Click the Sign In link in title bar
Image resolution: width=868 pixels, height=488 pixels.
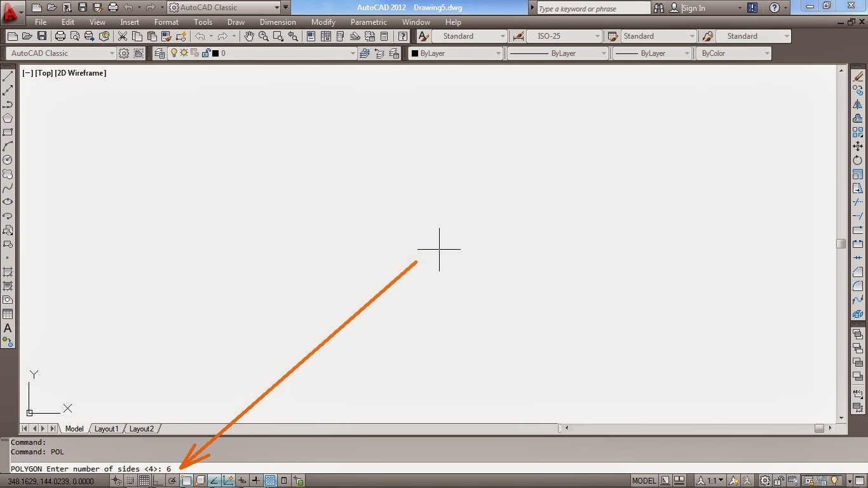point(693,8)
